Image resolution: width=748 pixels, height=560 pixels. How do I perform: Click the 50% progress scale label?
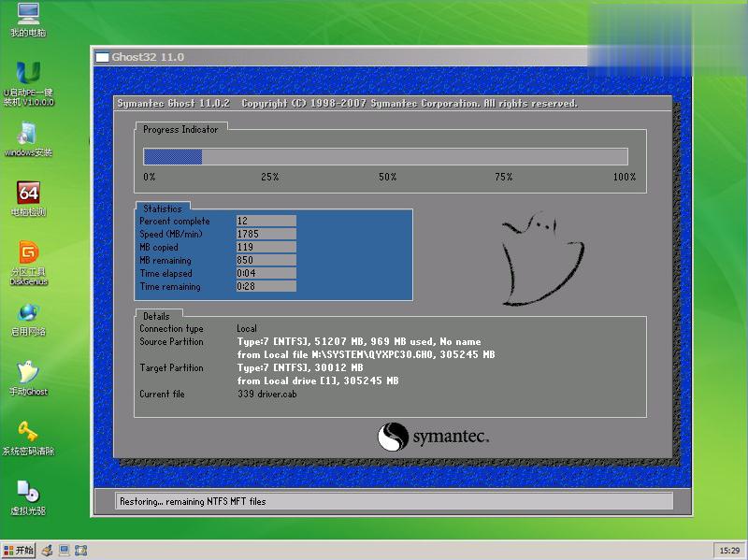coord(387,177)
